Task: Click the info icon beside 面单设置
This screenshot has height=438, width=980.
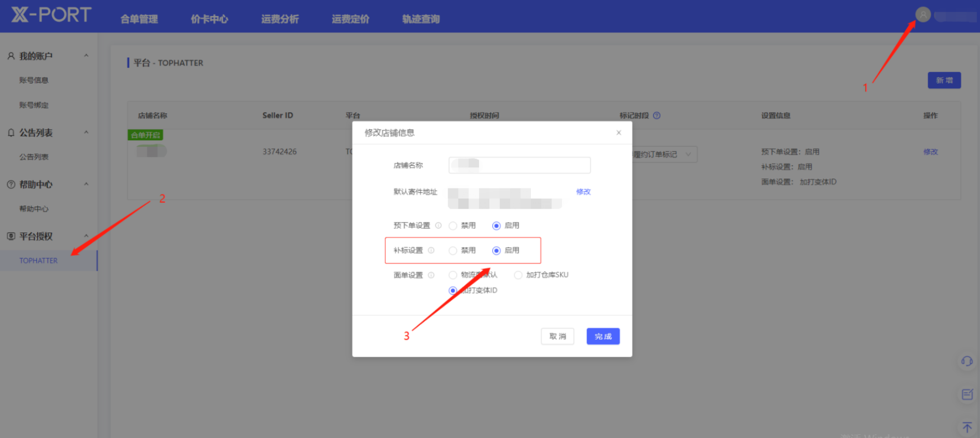Action: (x=431, y=275)
